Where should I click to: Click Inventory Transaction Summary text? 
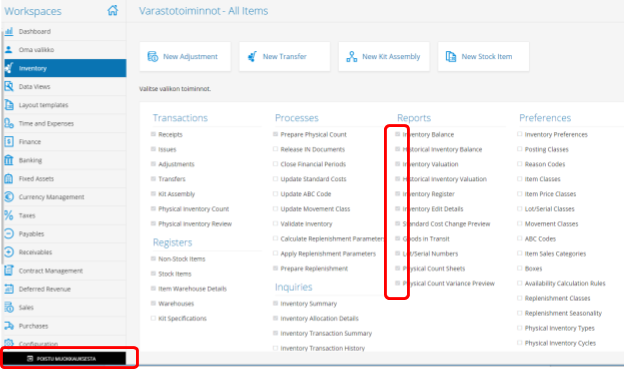[326, 333]
